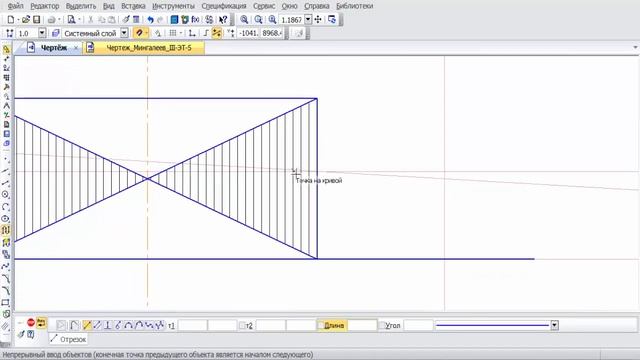Image resolution: width=640 pixels, height=360 pixels.
Task: Select the Hatch tool at bottom-left
Action: pos(6,327)
